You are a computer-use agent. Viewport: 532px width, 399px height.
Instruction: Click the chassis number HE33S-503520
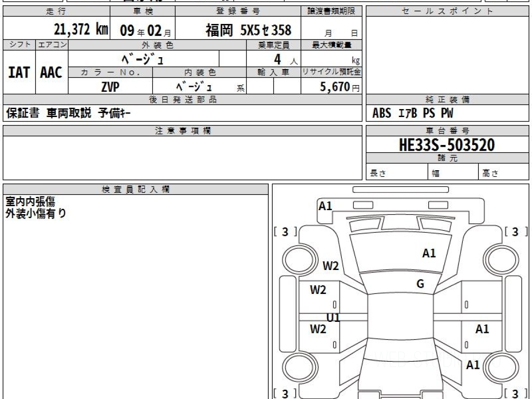click(447, 145)
